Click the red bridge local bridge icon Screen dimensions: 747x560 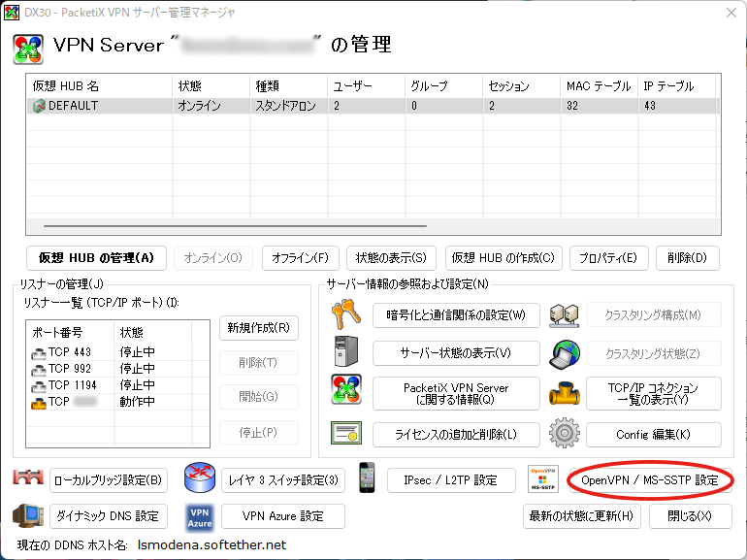pos(28,478)
